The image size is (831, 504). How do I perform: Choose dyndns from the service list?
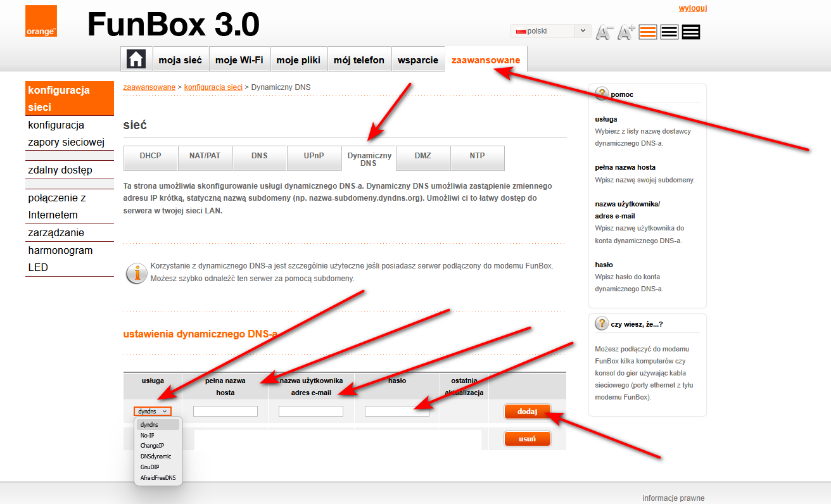tap(158, 424)
